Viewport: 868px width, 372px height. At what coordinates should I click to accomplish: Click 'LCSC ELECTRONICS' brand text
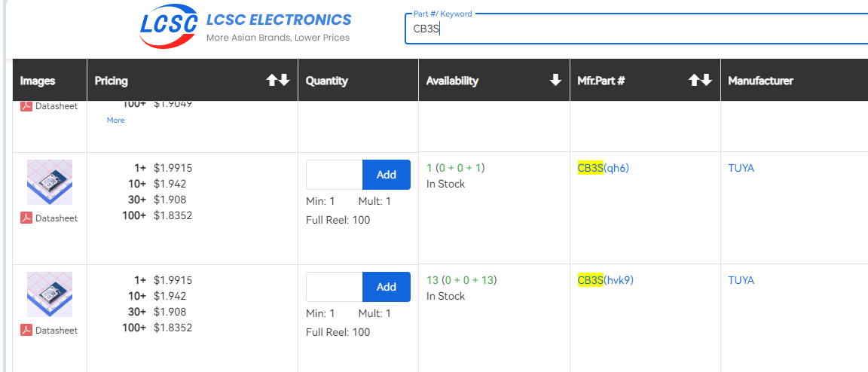coord(279,20)
